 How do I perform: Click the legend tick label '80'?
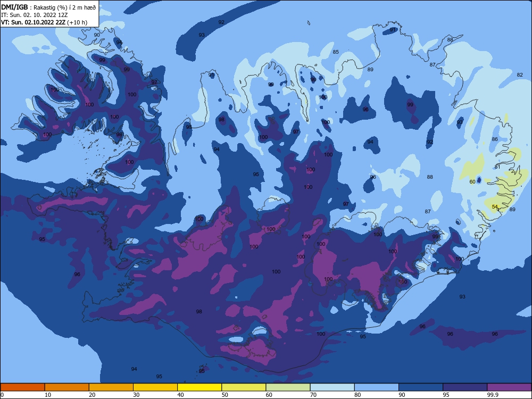(x=358, y=395)
